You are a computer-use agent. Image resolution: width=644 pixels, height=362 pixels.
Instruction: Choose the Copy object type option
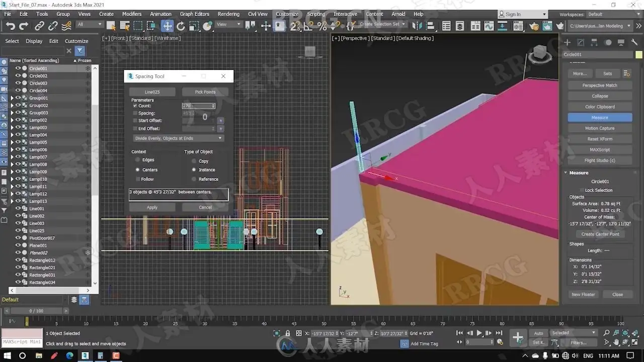pos(194,161)
